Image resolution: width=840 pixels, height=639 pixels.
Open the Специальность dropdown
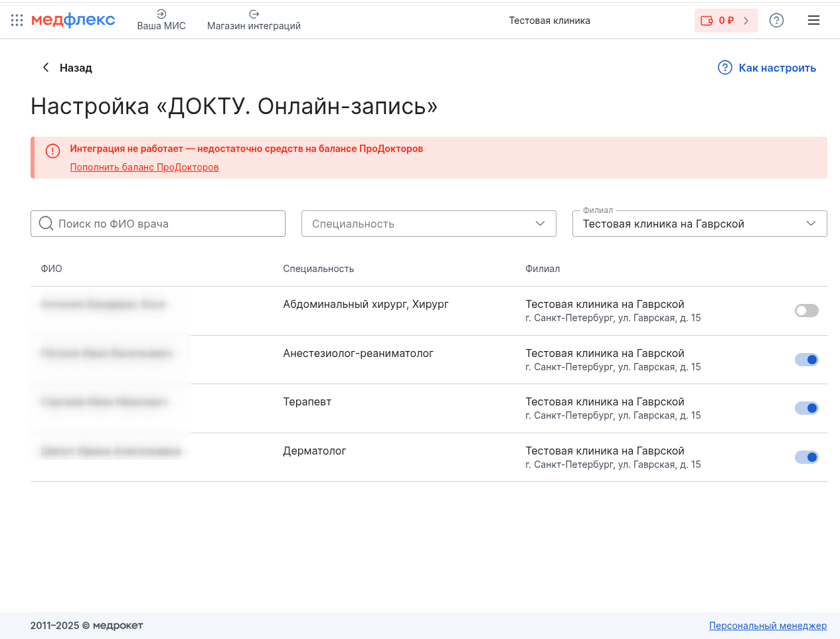pyautogui.click(x=429, y=224)
